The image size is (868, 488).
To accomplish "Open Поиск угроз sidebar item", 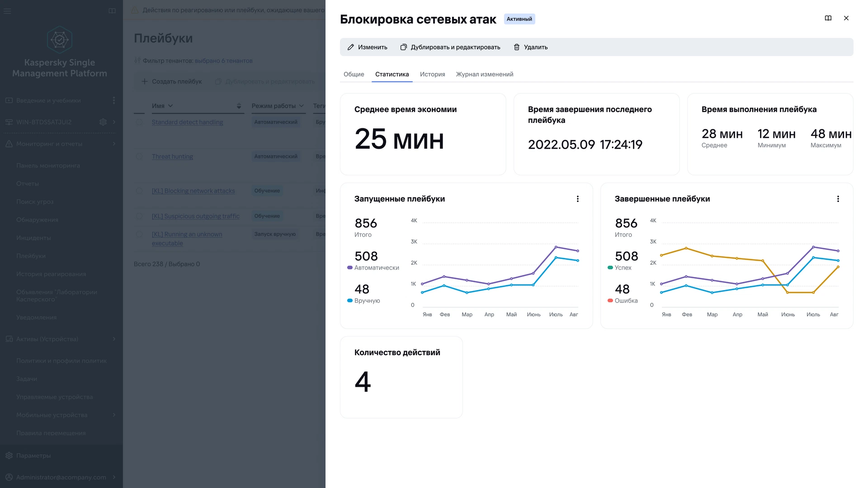I will tap(35, 202).
